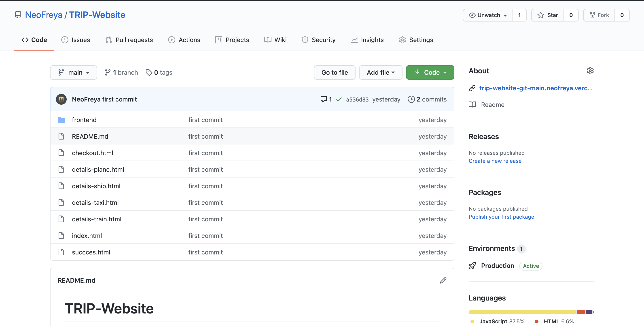Click the Go to file button
This screenshot has width=644, height=326.
(x=335, y=72)
